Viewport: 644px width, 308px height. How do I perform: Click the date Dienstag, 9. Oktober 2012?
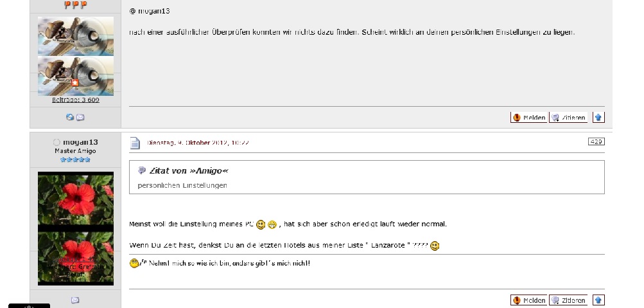click(x=198, y=143)
